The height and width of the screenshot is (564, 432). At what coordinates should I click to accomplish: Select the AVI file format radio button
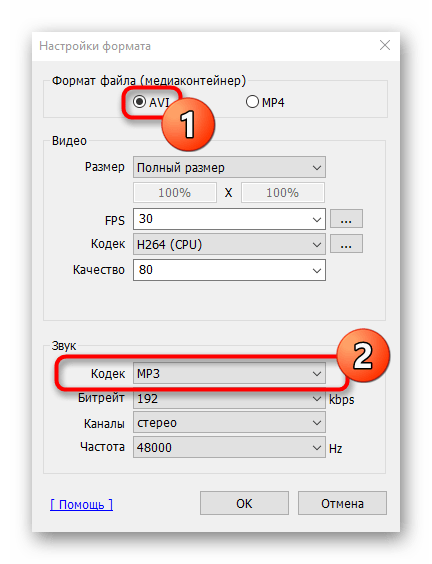point(139,102)
